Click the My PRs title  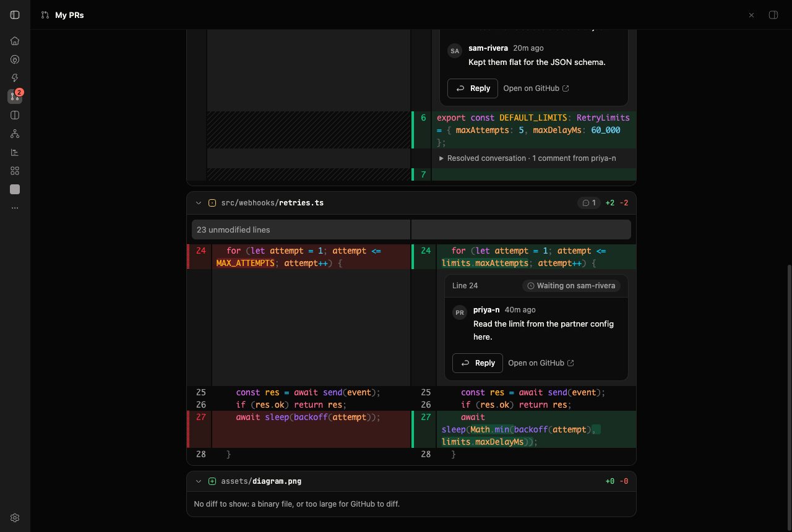(69, 15)
